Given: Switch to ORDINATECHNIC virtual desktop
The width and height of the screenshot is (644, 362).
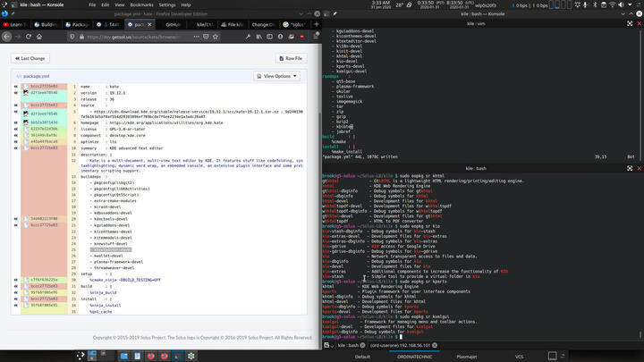Looking at the screenshot, I should pyautogui.click(x=414, y=357).
